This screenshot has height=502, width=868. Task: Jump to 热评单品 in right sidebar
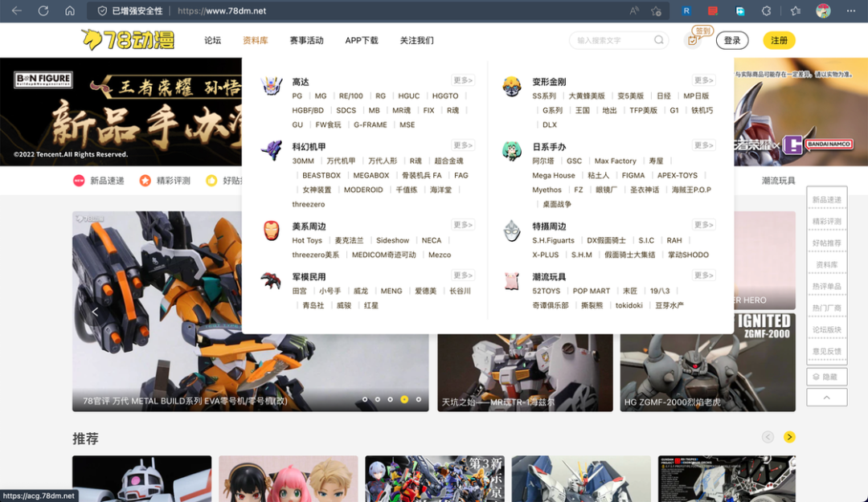point(826,286)
